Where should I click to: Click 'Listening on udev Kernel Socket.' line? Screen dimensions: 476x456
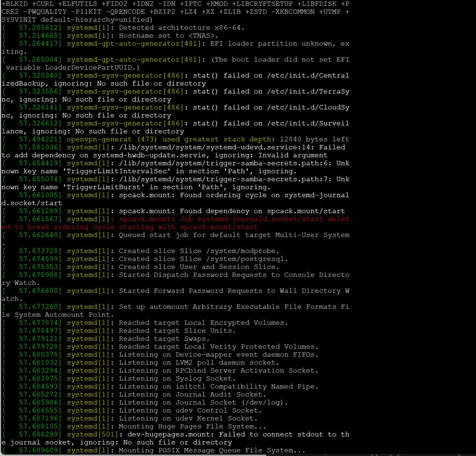188,418
